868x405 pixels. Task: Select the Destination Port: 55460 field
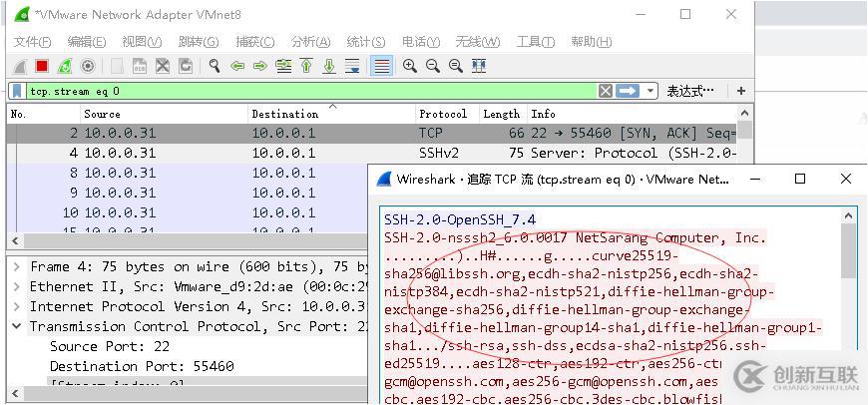pos(142,366)
